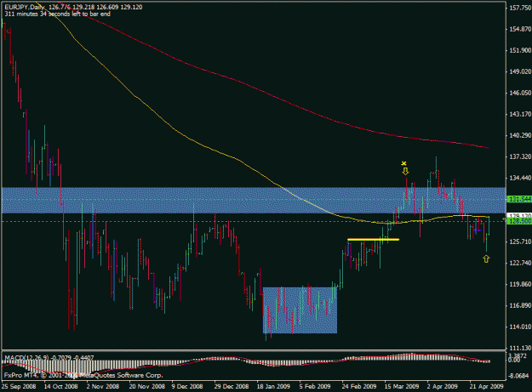Click the 5 Feb 2009 date label
Image resolution: width=532 pixels, height=392 pixels.
click(x=315, y=386)
